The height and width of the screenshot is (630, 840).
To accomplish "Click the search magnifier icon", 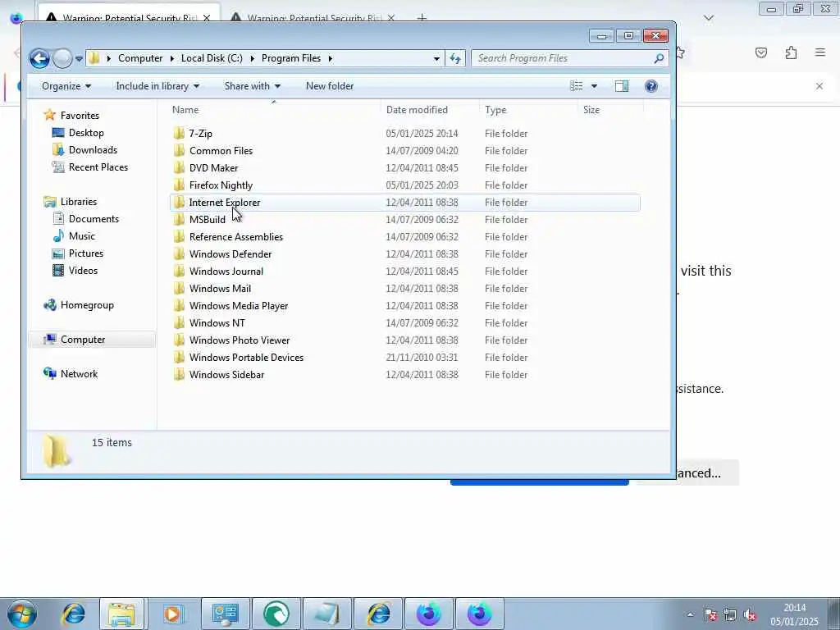I will pyautogui.click(x=659, y=58).
